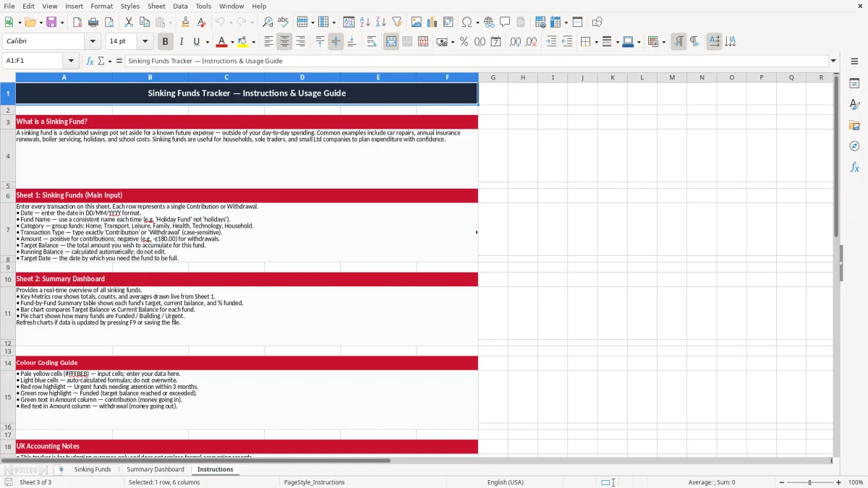Screen dimensions: 868x488
Task: Expand the Name Box dropdown
Action: (71, 61)
